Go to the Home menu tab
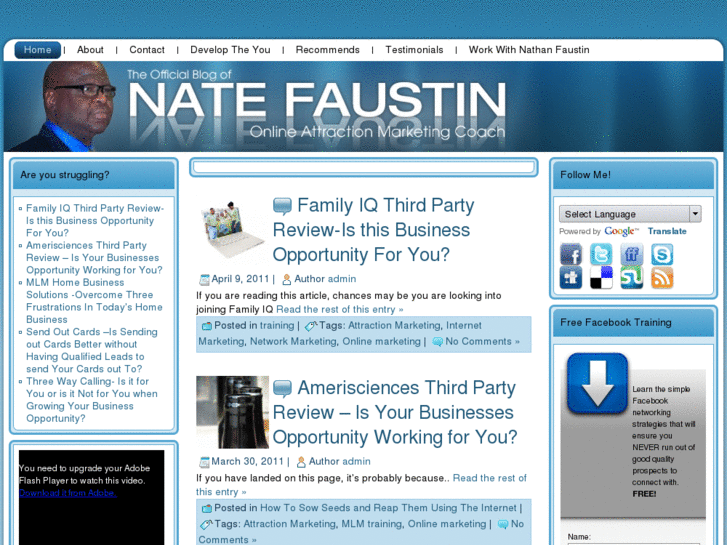The image size is (727, 545). pos(38,50)
